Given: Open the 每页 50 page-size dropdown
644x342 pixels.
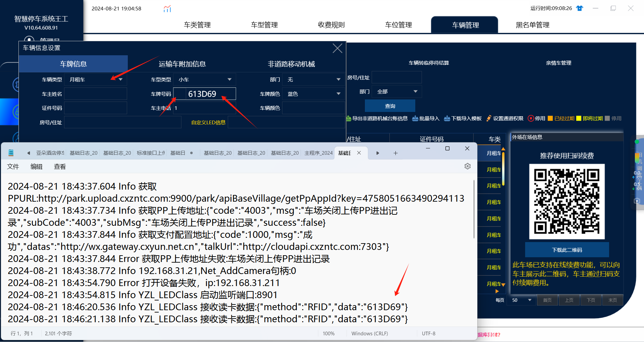Looking at the screenshot, I should click(522, 300).
